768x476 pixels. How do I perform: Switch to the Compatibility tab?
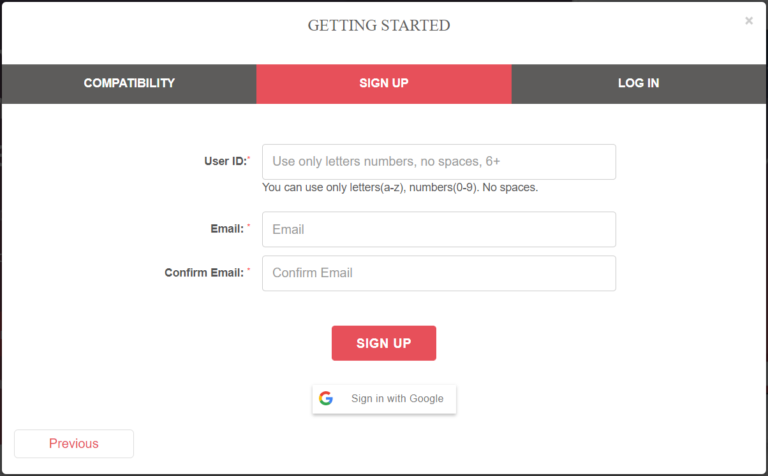click(x=129, y=84)
